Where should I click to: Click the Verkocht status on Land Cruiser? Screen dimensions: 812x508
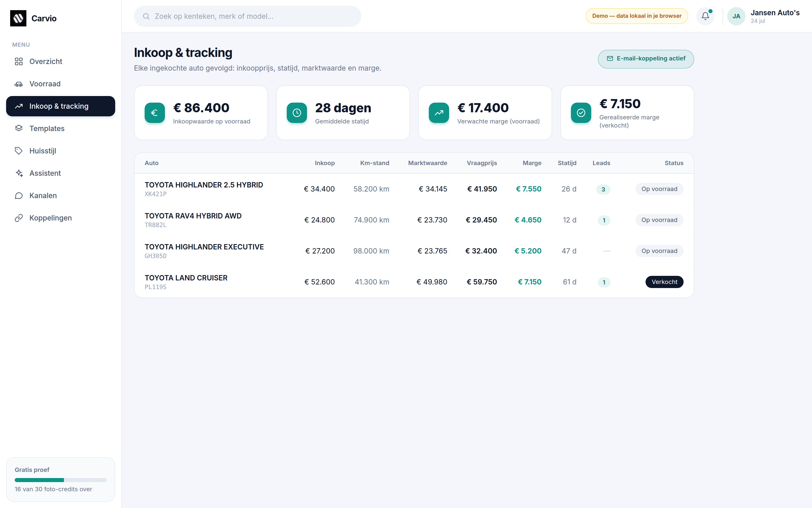[664, 282]
